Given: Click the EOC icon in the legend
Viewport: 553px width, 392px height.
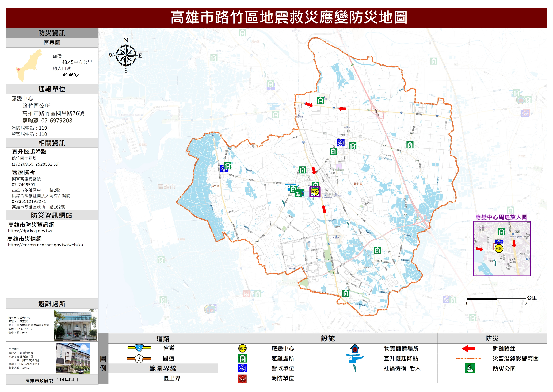Looking at the screenshot, I should (242, 348).
